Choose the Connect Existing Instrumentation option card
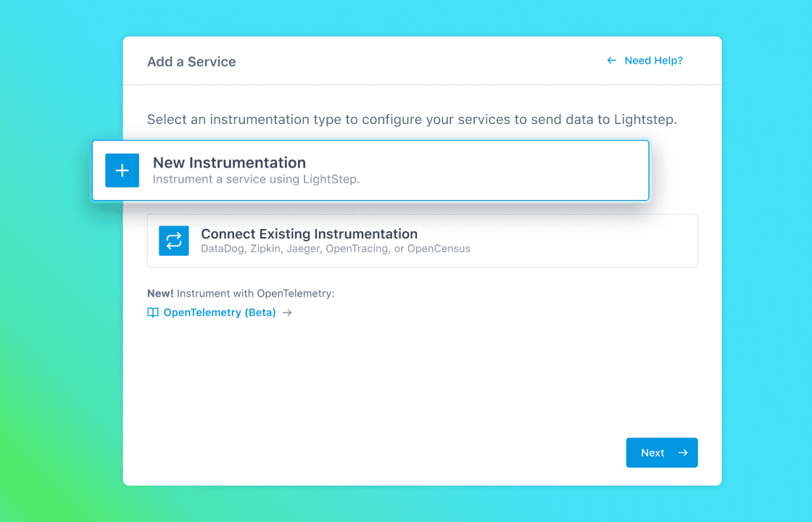 423,241
